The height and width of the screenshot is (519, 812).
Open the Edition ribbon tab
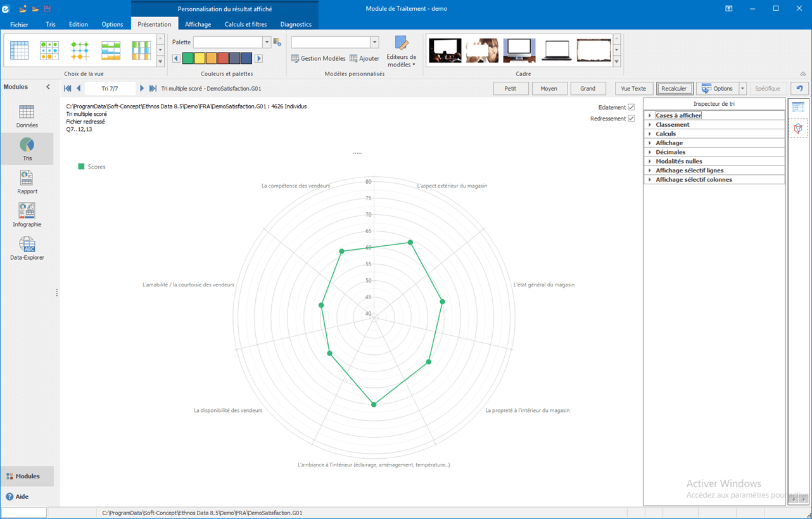[79, 25]
